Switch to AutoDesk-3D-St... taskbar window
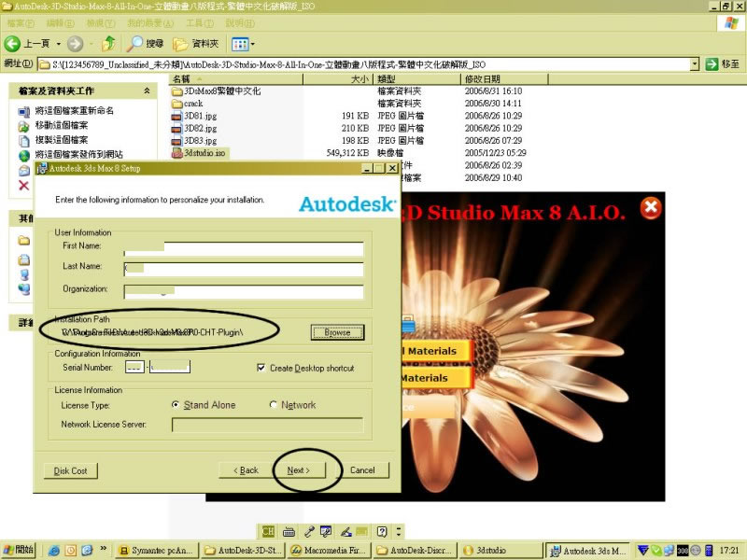Screen dimensions: 747x560 (x=243, y=551)
